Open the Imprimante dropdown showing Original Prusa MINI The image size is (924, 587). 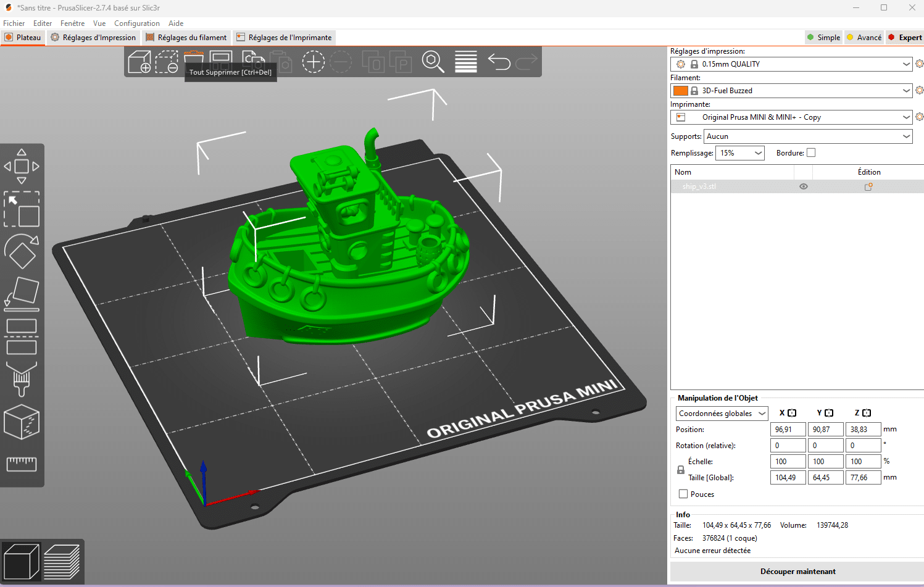(x=791, y=117)
